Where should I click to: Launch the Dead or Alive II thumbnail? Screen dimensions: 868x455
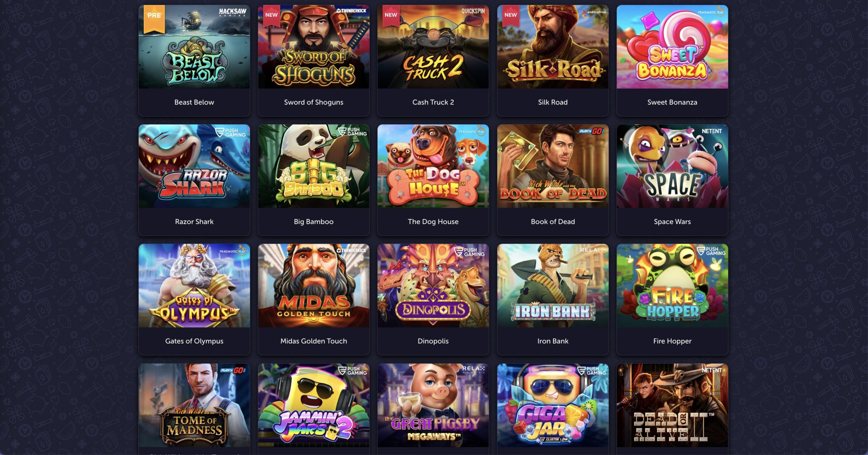[x=672, y=405]
